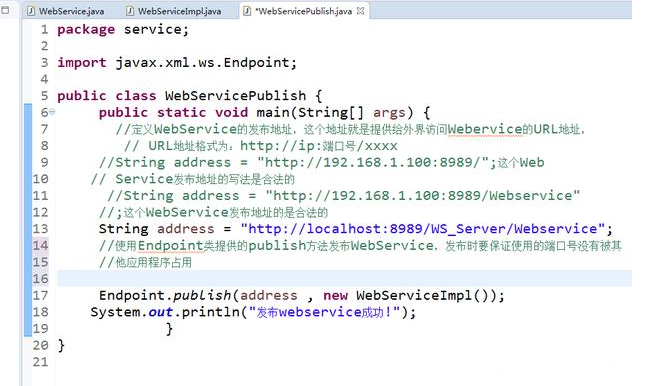Click 'main(String[]' on line 6
The image size is (657, 386).
pos(310,112)
